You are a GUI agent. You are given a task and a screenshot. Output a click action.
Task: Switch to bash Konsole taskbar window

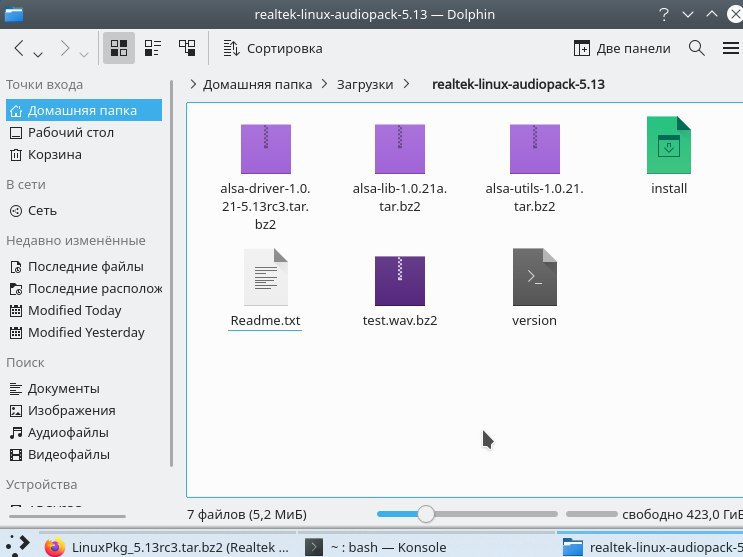click(x=426, y=547)
